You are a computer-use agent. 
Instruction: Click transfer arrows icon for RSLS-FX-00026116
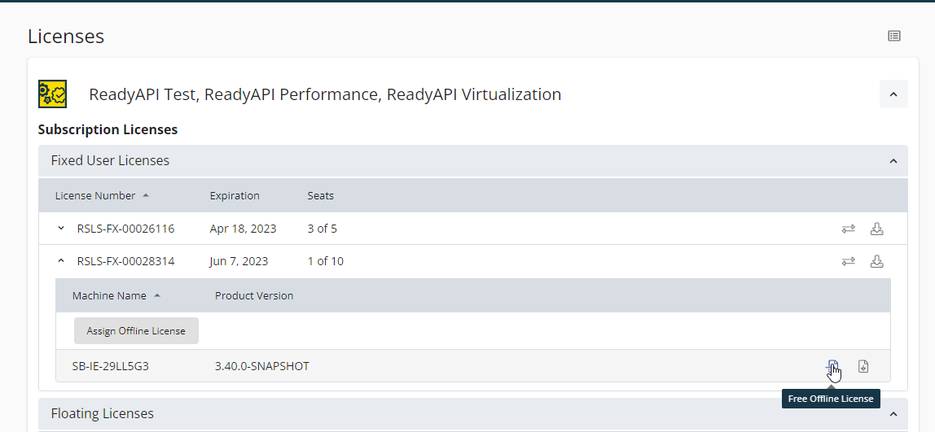pyautogui.click(x=848, y=229)
